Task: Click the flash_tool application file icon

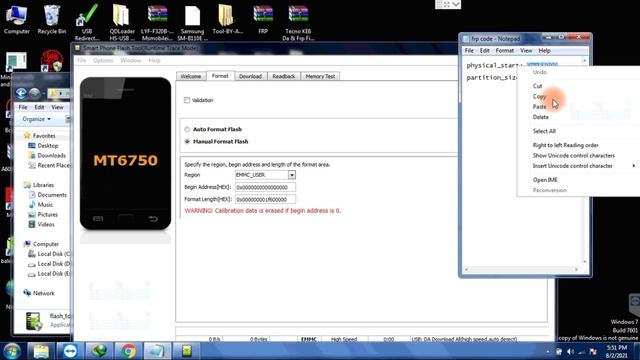Action: pos(33,320)
